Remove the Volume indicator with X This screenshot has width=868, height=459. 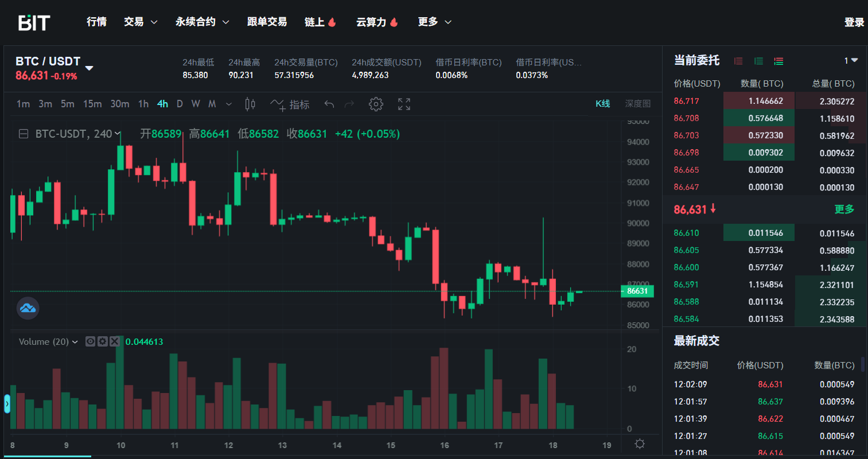114,341
